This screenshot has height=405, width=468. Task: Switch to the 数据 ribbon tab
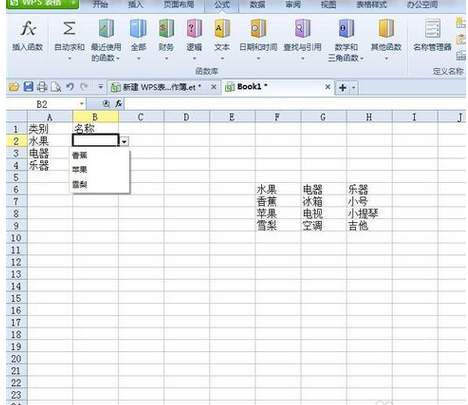(x=258, y=5)
